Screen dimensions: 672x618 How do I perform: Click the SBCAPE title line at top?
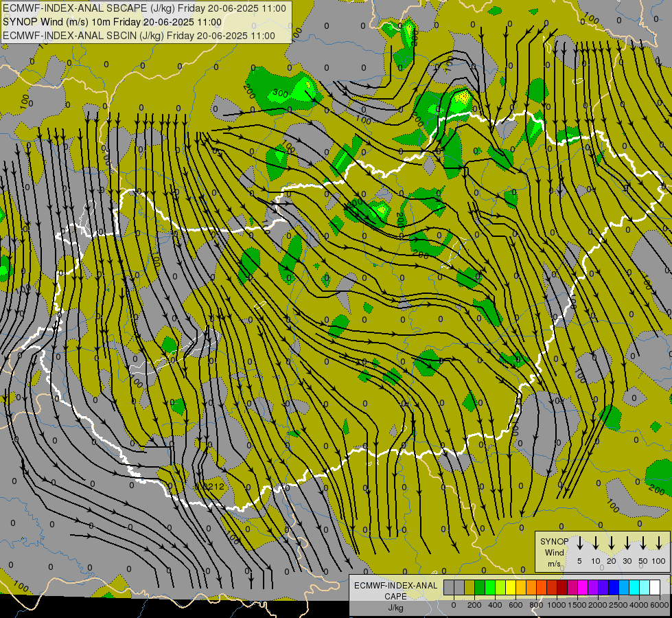click(144, 8)
